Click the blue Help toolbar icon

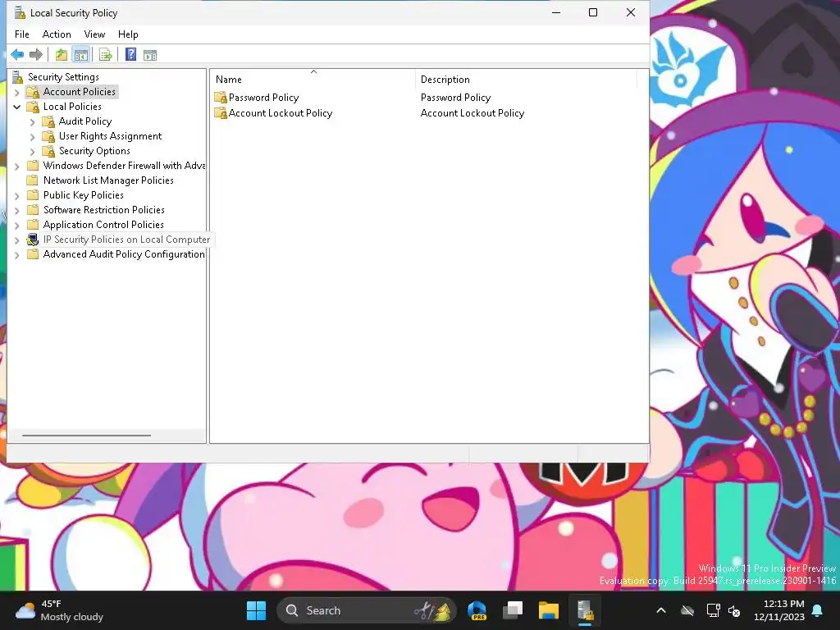coord(130,54)
